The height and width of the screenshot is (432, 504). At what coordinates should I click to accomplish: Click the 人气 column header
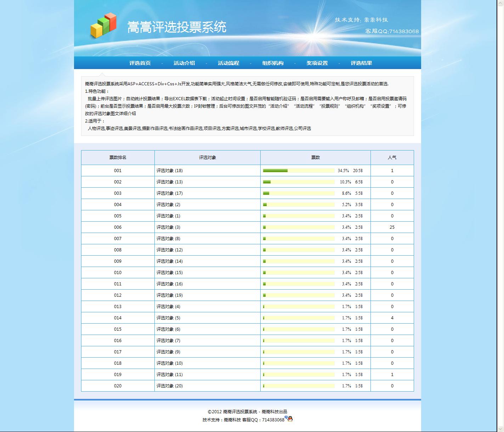[392, 158]
